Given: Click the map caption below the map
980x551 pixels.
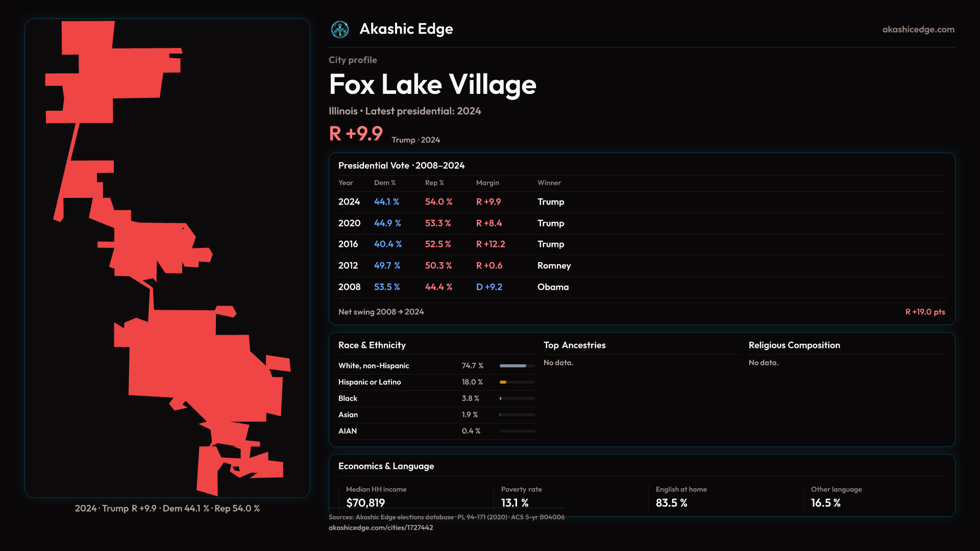Looking at the screenshot, I should click(167, 509).
